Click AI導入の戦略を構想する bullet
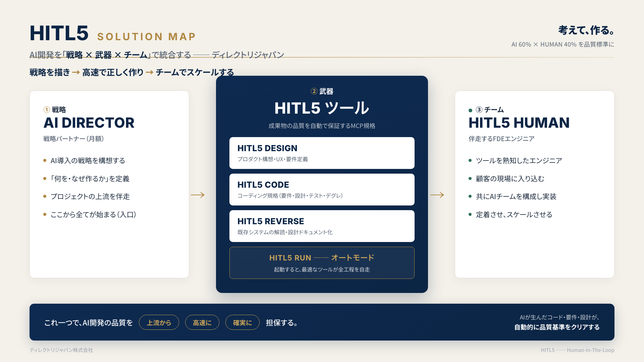The image size is (644, 362). point(88,161)
